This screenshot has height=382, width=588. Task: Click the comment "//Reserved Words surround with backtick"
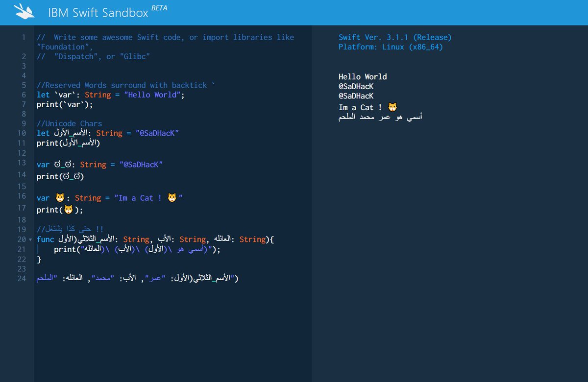(126, 85)
